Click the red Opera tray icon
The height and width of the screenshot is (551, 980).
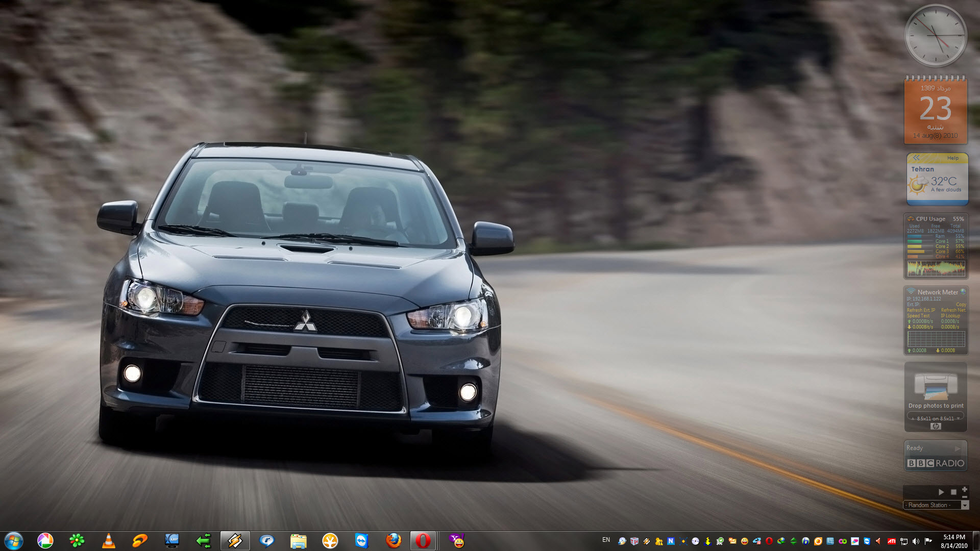(769, 541)
